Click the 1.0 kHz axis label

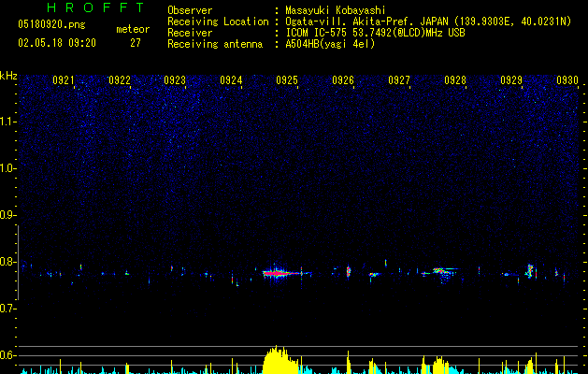click(x=8, y=168)
